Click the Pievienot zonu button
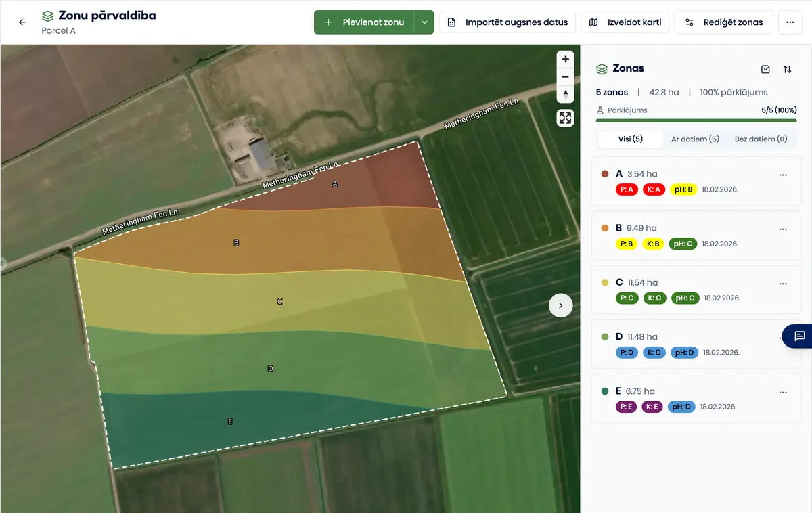 (x=364, y=22)
